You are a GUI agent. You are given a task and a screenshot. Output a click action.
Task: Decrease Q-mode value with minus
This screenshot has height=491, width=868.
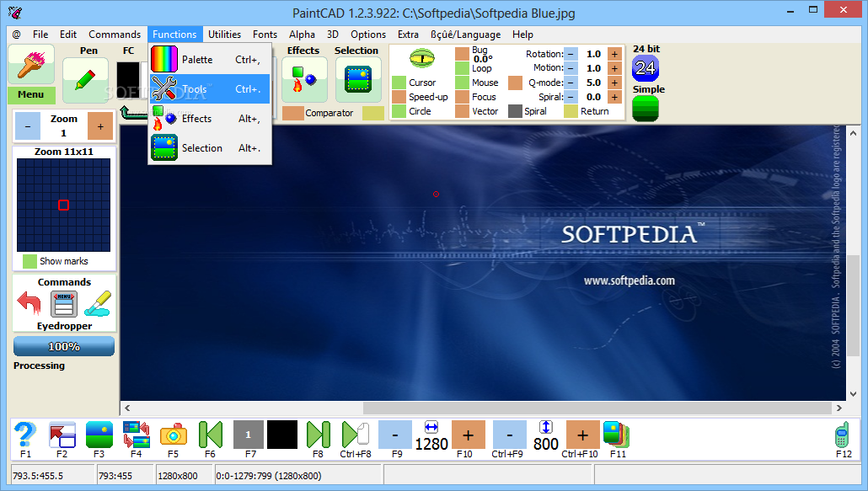point(571,83)
